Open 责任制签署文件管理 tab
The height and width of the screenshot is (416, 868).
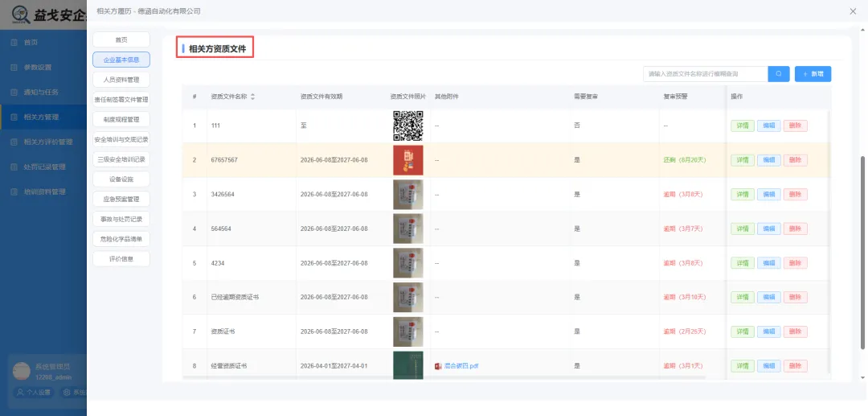click(x=121, y=100)
